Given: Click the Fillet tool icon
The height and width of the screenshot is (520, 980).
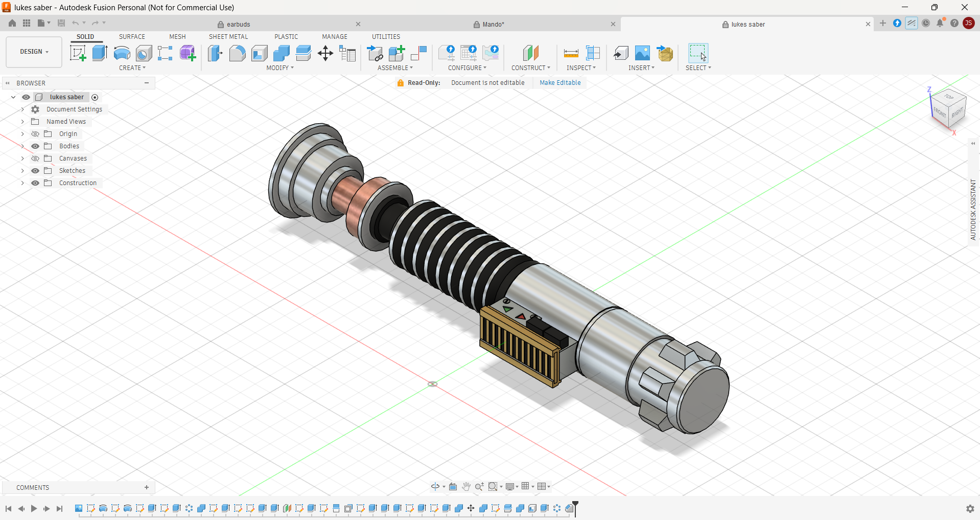Looking at the screenshot, I should point(237,53).
